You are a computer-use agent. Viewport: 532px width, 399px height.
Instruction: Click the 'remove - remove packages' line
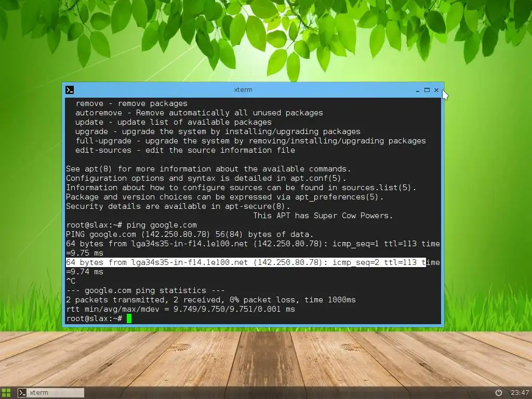click(x=131, y=103)
